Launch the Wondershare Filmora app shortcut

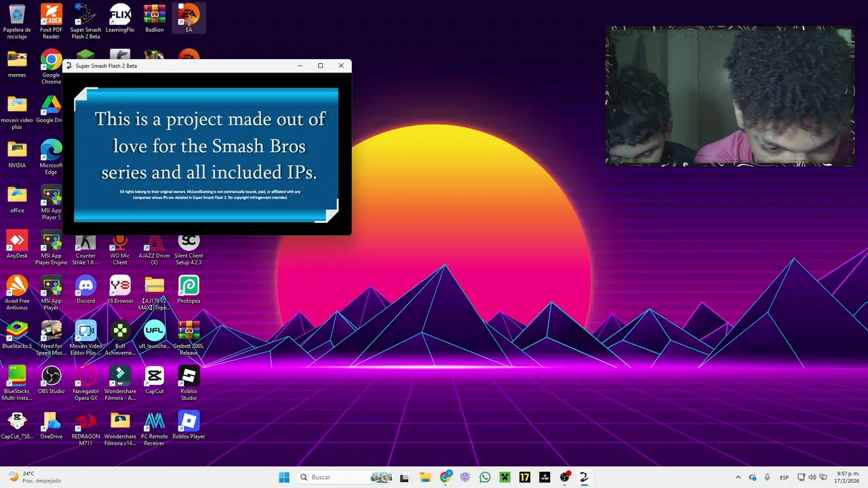(120, 384)
